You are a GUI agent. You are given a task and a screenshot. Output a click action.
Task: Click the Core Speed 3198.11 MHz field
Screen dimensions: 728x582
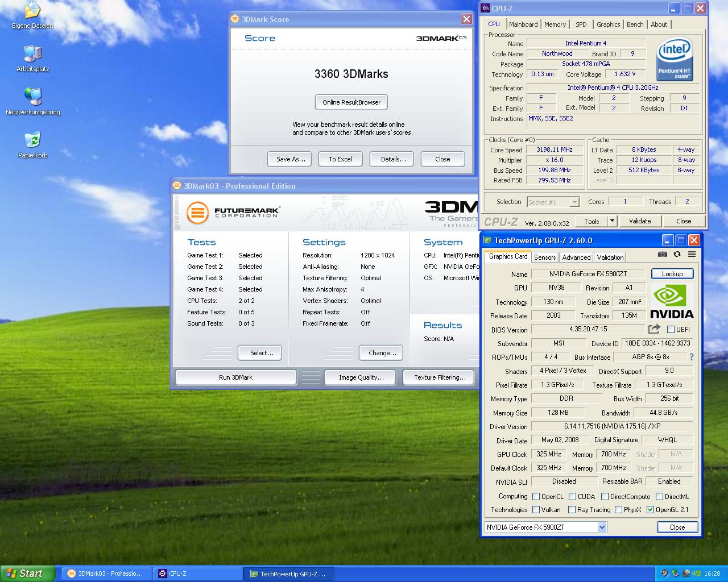pyautogui.click(x=554, y=149)
